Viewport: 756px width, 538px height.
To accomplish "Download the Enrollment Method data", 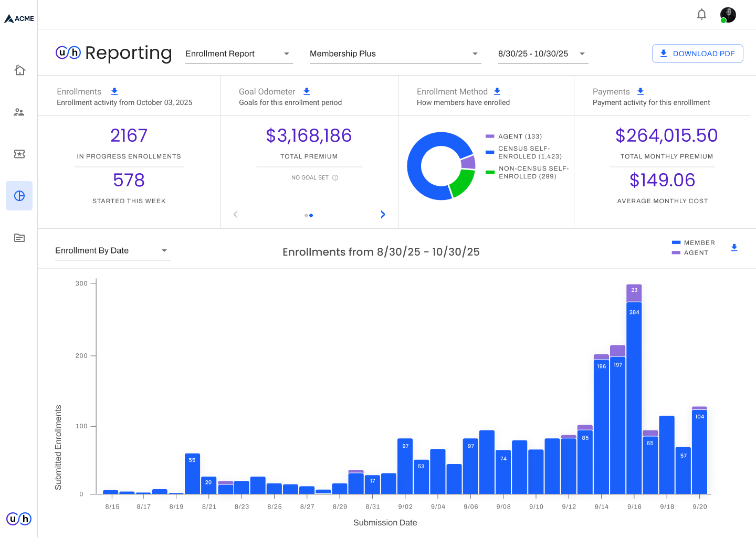I will tap(497, 91).
